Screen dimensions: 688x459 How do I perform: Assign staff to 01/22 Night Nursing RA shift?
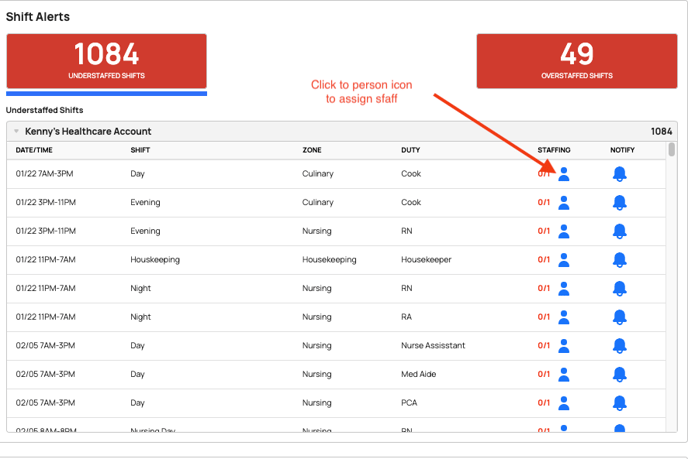(564, 317)
